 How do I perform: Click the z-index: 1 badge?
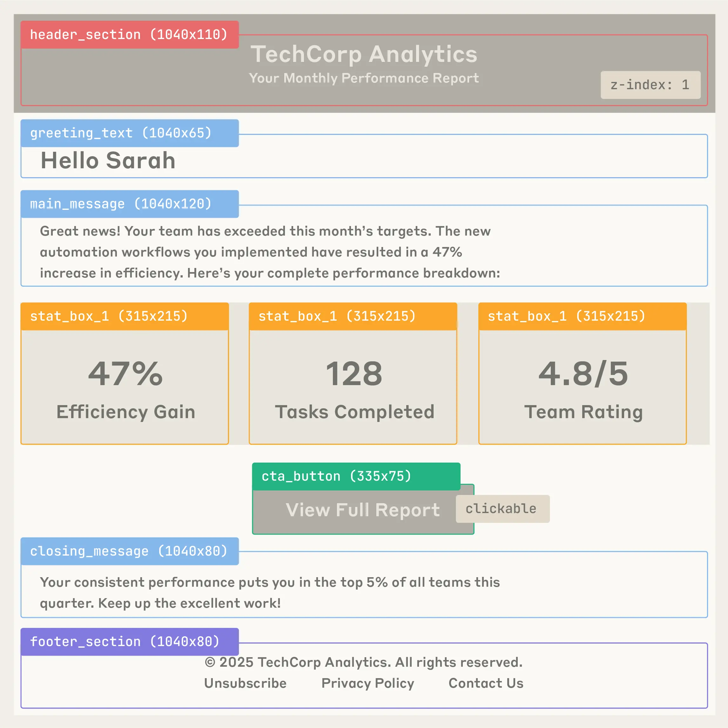pos(650,85)
